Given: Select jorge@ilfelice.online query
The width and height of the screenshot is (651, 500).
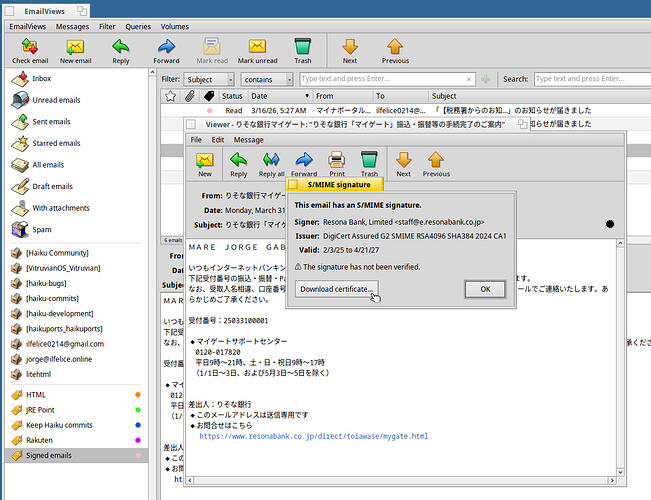Looking at the screenshot, I should pyautogui.click(x=77, y=359).
